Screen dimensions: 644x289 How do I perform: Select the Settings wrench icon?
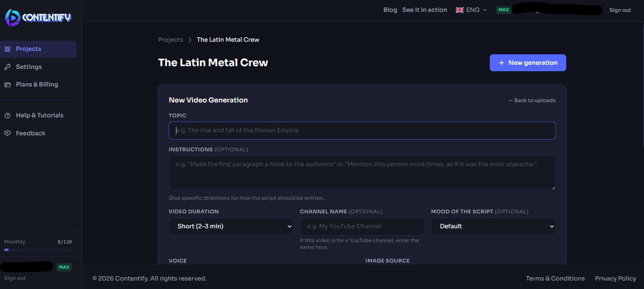7,67
